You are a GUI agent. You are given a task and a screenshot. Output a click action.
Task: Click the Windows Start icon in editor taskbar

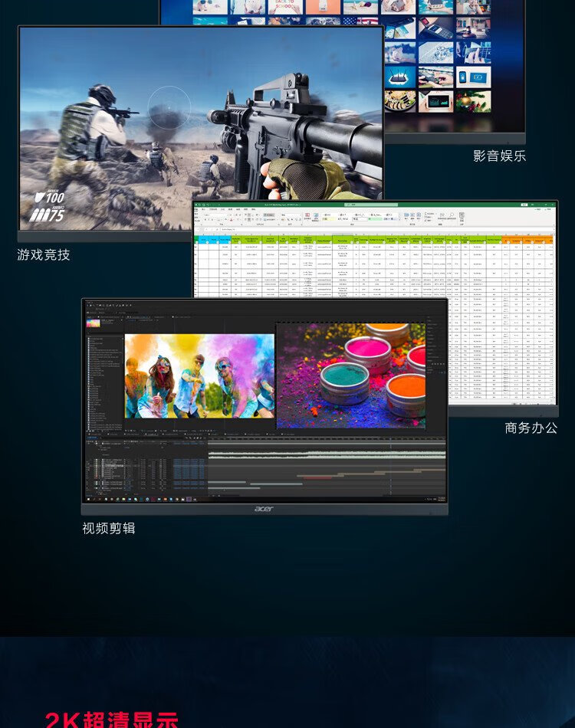click(88, 499)
